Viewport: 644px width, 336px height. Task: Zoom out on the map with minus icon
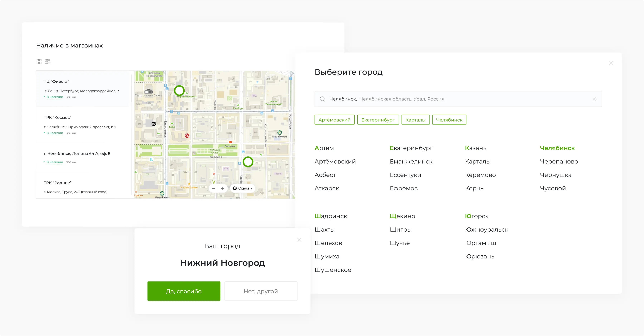213,188
